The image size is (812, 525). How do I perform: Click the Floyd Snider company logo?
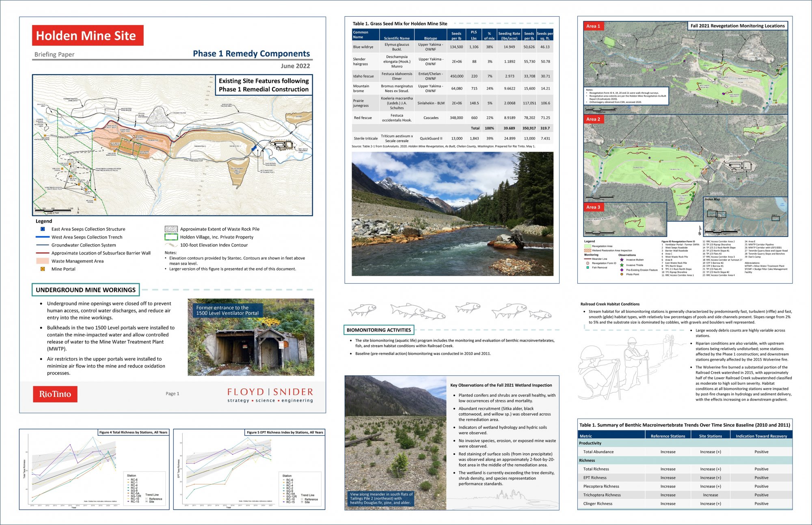(270, 395)
